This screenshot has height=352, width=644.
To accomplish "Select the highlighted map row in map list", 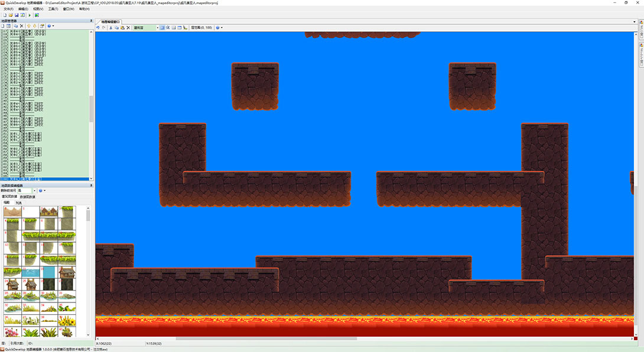I will click(x=45, y=179).
